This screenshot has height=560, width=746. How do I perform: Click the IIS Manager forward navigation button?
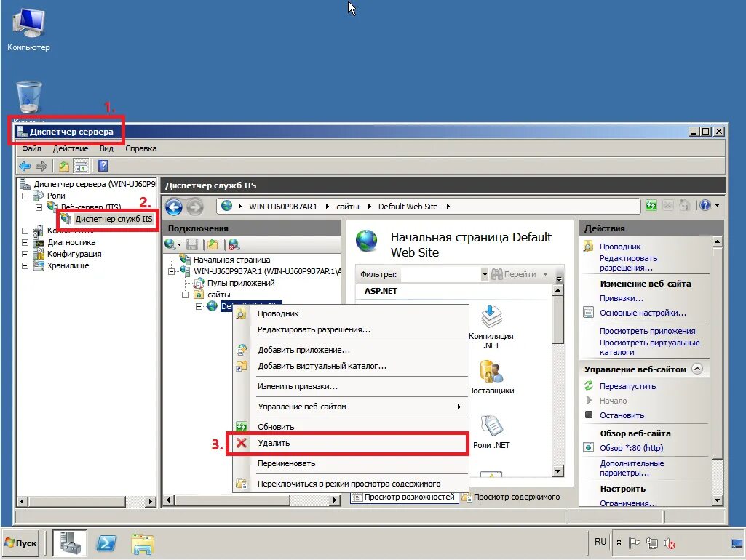194,207
